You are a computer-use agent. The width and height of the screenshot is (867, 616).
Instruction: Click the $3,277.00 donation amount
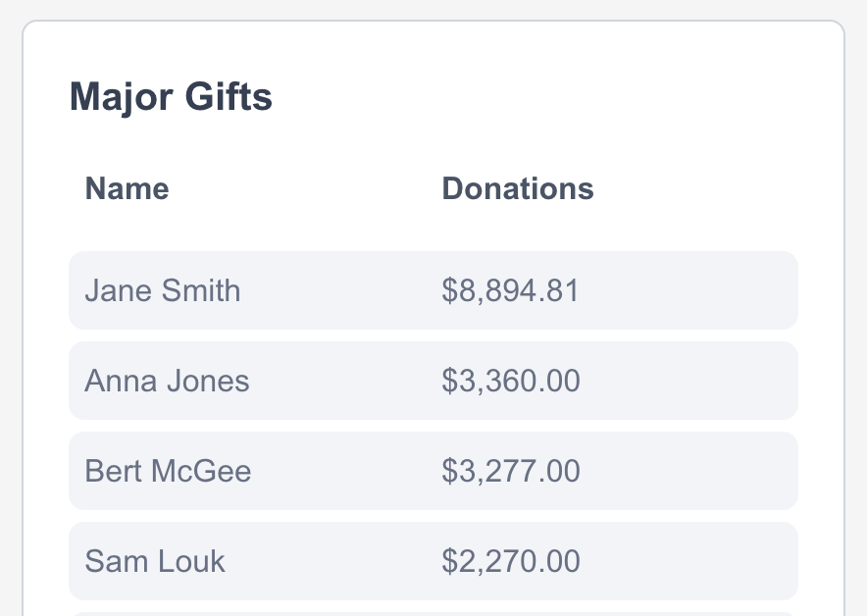[510, 471]
